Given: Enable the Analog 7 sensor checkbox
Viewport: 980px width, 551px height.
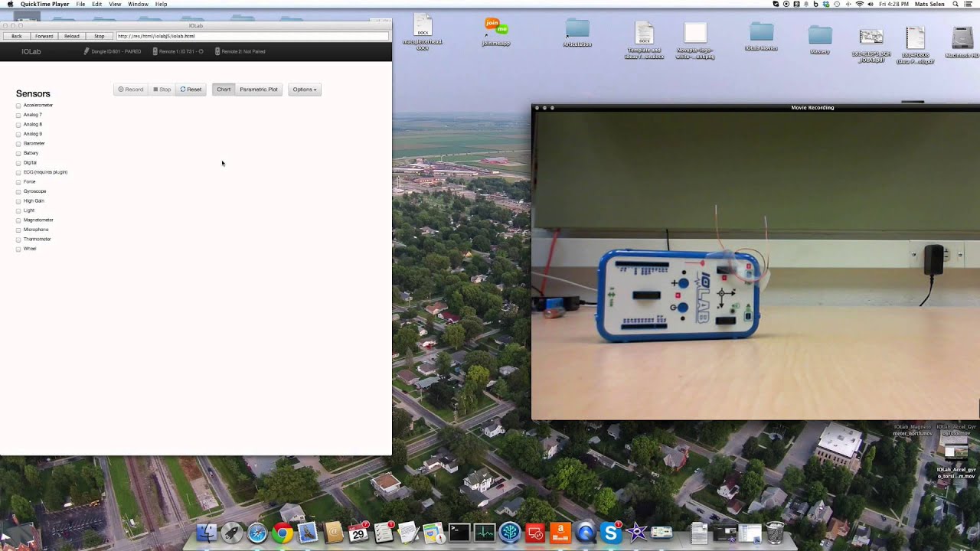Looking at the screenshot, I should click(18, 116).
